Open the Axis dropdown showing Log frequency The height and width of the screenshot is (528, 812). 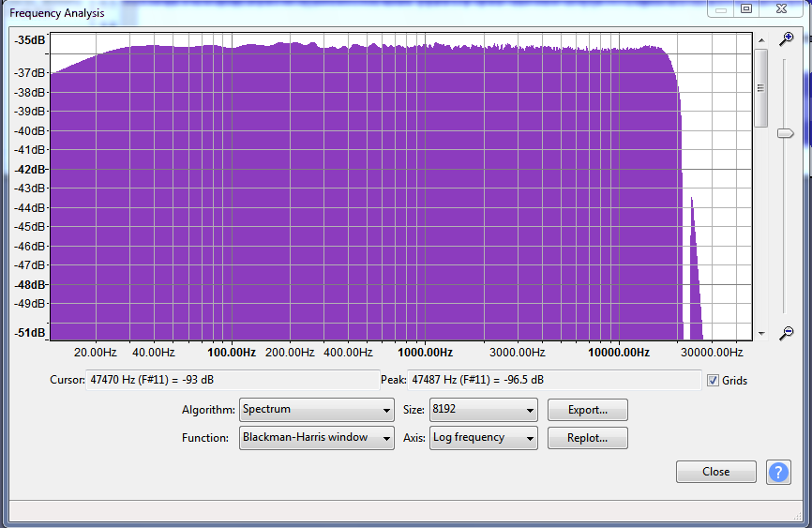(x=483, y=438)
